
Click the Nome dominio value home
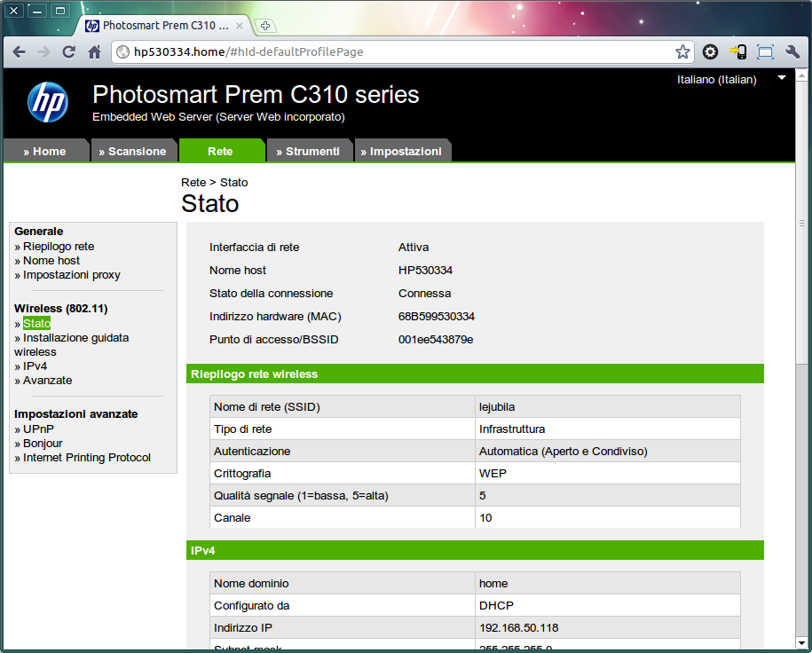pos(493,584)
